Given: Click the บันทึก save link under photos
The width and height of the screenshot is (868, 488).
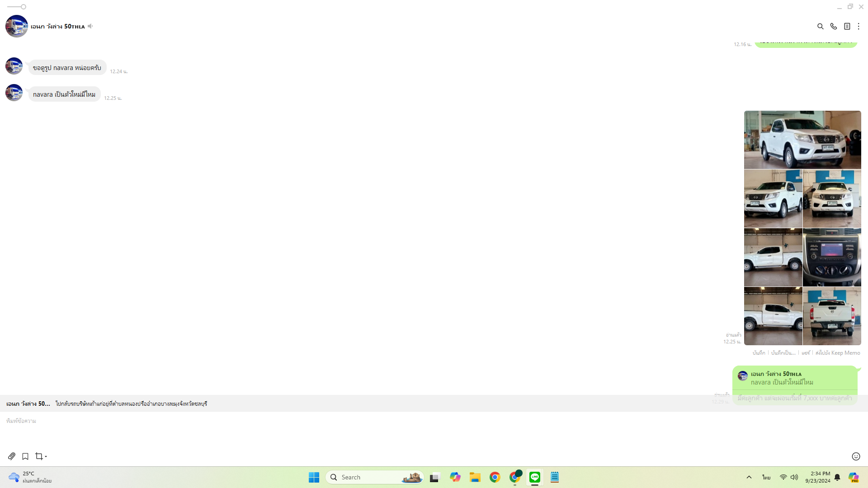Looking at the screenshot, I should point(759,353).
